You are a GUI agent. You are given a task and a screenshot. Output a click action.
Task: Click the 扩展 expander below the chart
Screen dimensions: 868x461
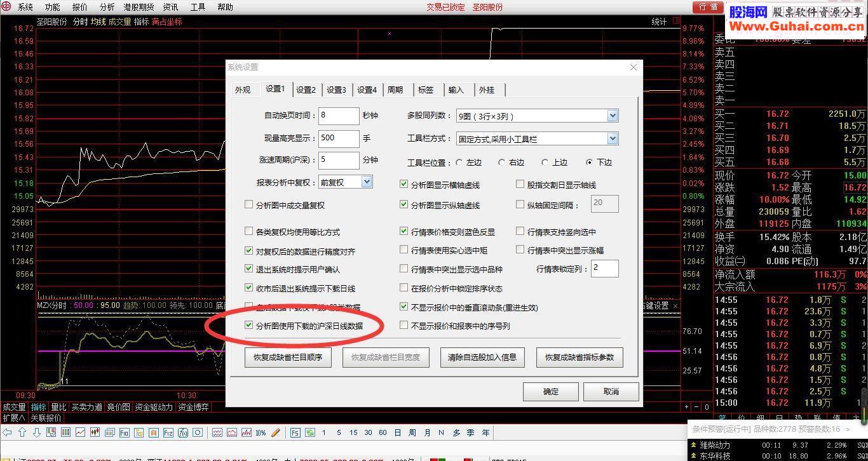13,418
